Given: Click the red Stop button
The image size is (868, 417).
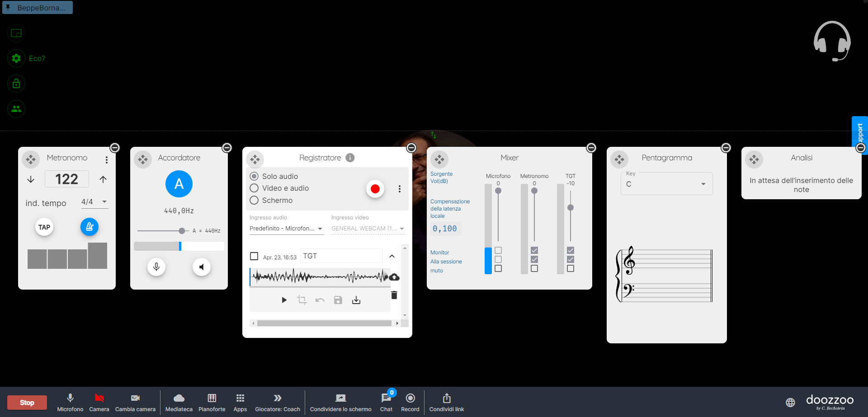Looking at the screenshot, I should tap(27, 403).
